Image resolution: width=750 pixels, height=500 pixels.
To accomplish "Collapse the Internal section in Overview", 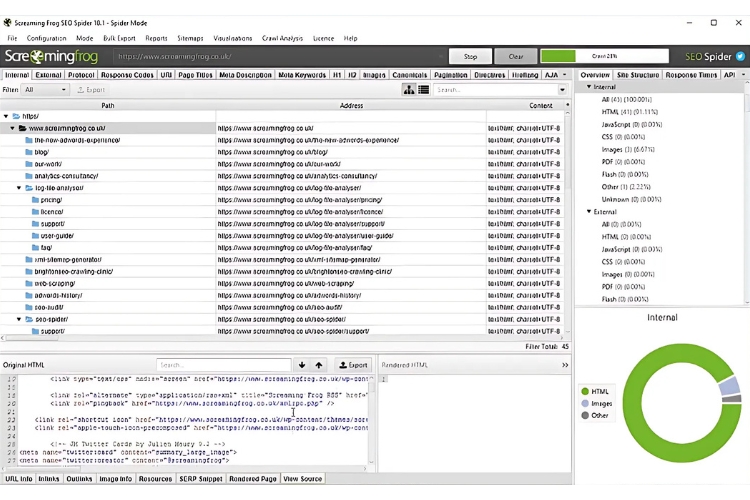I will tap(589, 87).
